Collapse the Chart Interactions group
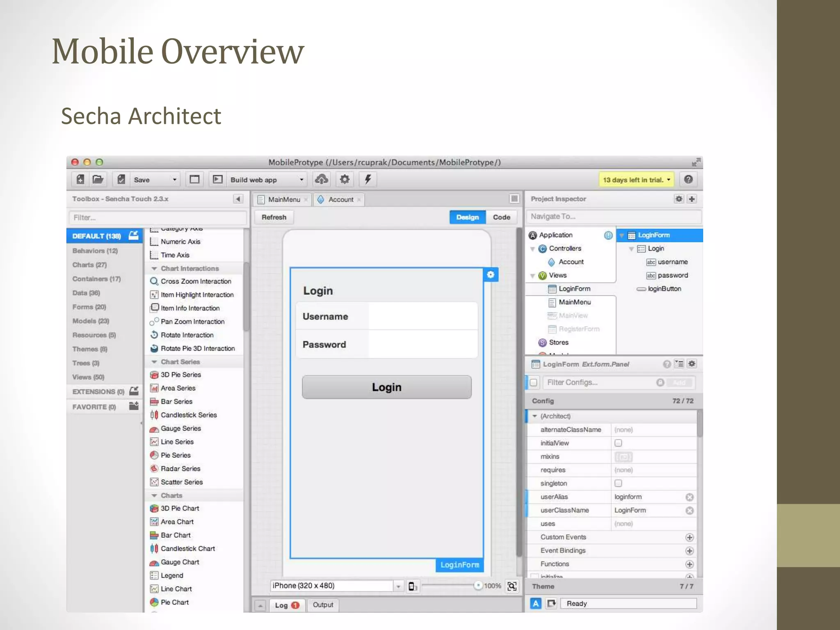The height and width of the screenshot is (630, 840). (154, 269)
